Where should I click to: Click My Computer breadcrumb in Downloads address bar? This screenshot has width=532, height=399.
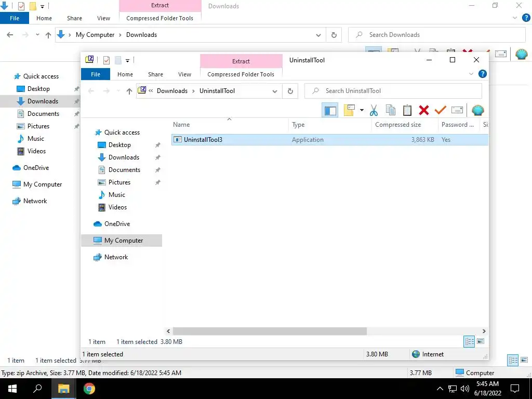[x=95, y=35]
